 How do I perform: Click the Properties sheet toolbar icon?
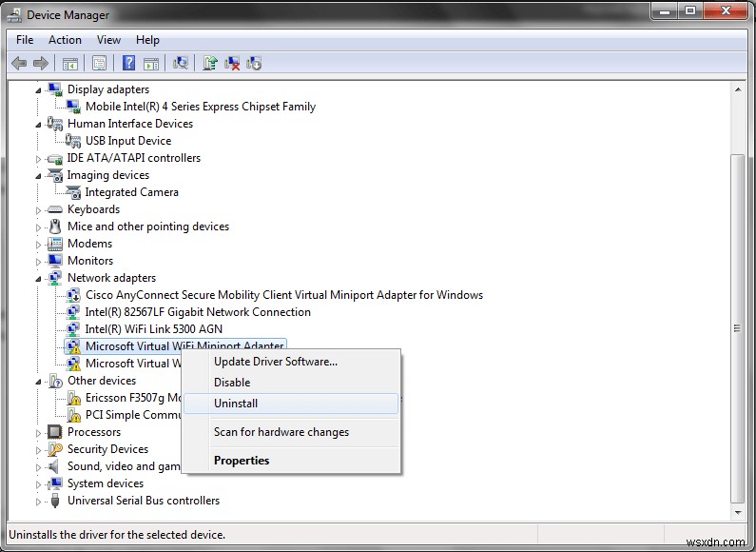(x=99, y=63)
